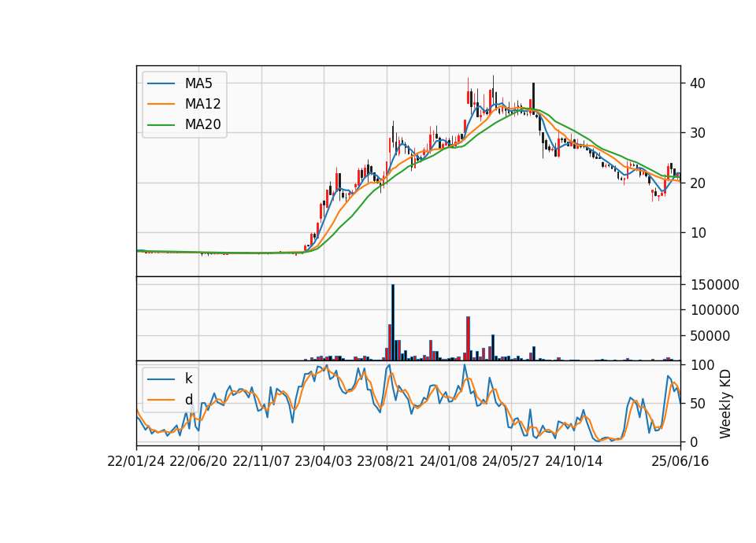Select the MA20 legend label

point(202,124)
